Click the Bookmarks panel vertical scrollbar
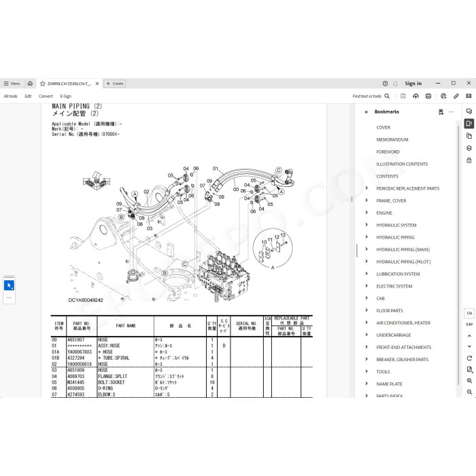476x476 pixels. (x=458, y=255)
